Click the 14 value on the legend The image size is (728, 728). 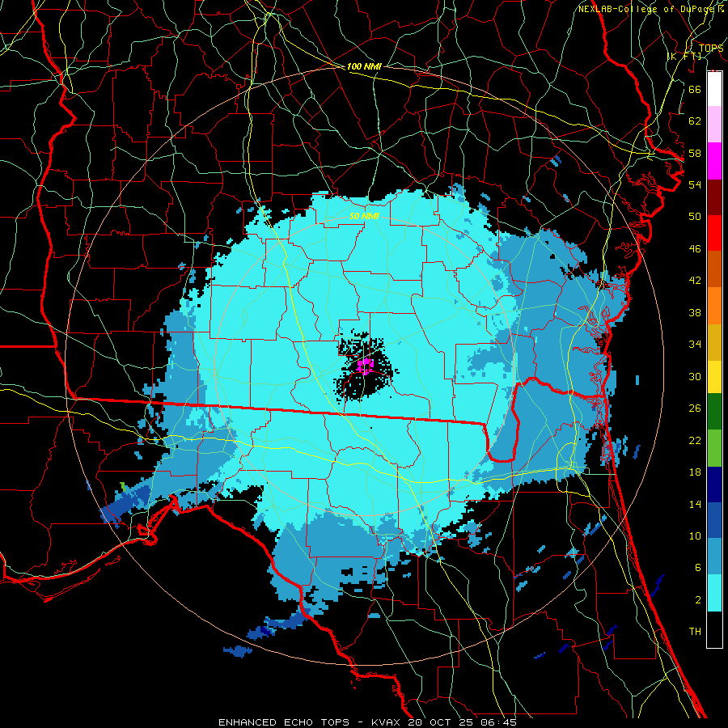tap(695, 504)
